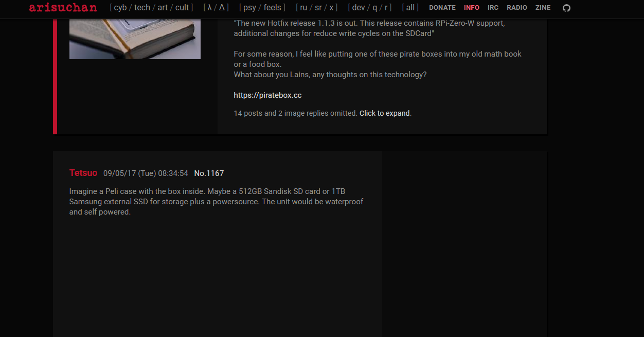This screenshot has height=337, width=644.
Task: Click to expand omitted replies
Action: pyautogui.click(x=385, y=113)
